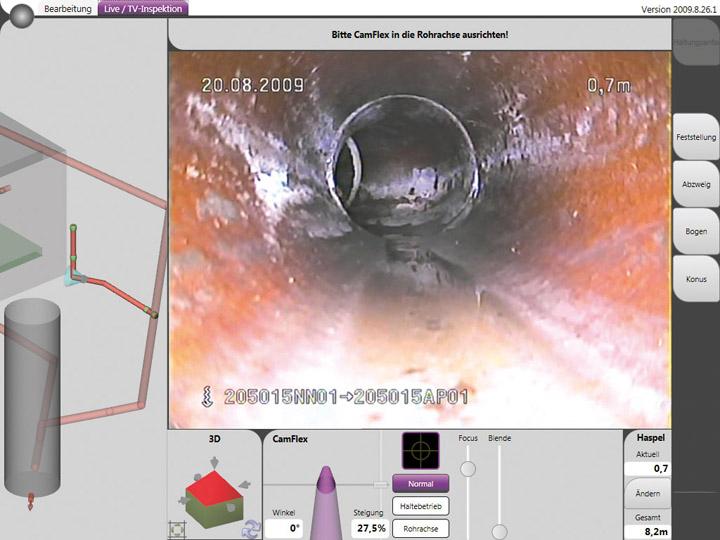The image size is (720, 540).
Task: Enable the Normal camera mode
Action: pyautogui.click(x=420, y=484)
